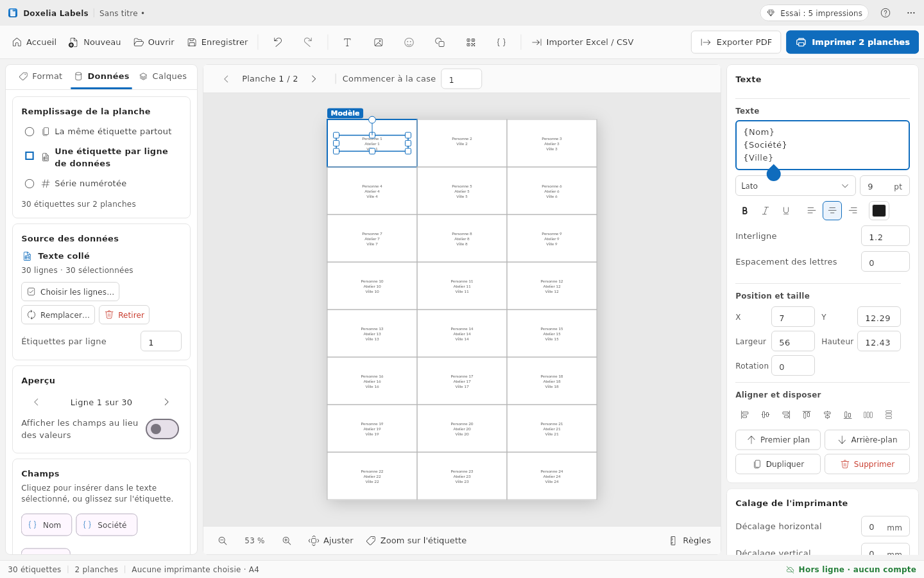Image resolution: width=924 pixels, height=578 pixels.
Task: Click the Undo arrow icon
Action: pyautogui.click(x=278, y=42)
